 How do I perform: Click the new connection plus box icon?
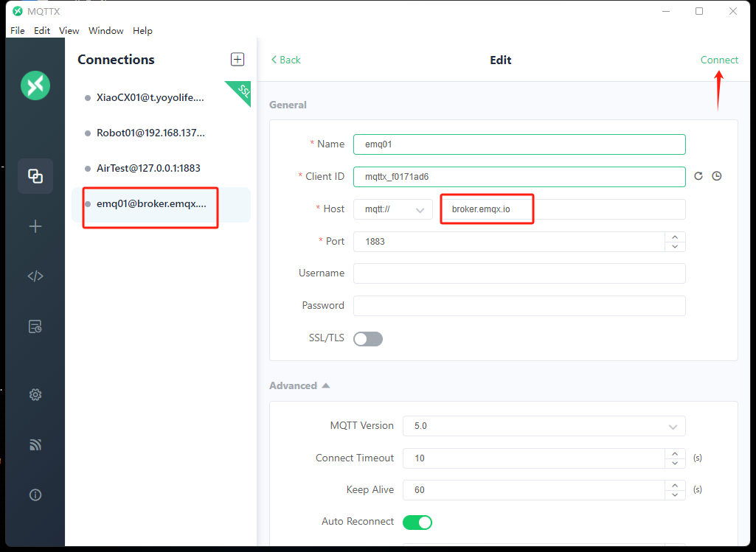click(237, 59)
